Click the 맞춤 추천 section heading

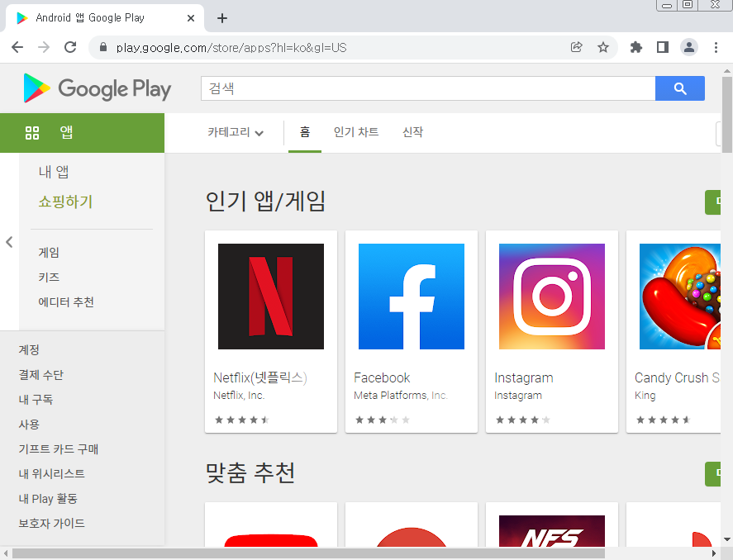[x=250, y=472]
